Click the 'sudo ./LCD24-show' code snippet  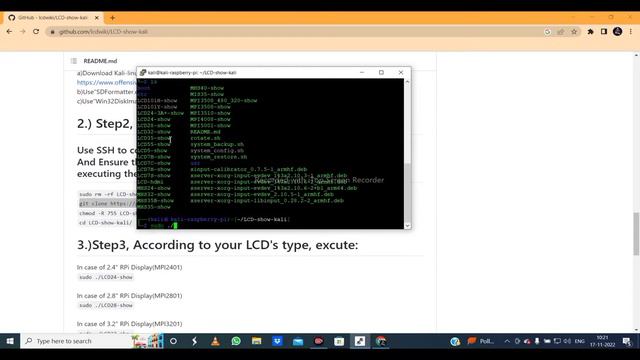pos(106,277)
